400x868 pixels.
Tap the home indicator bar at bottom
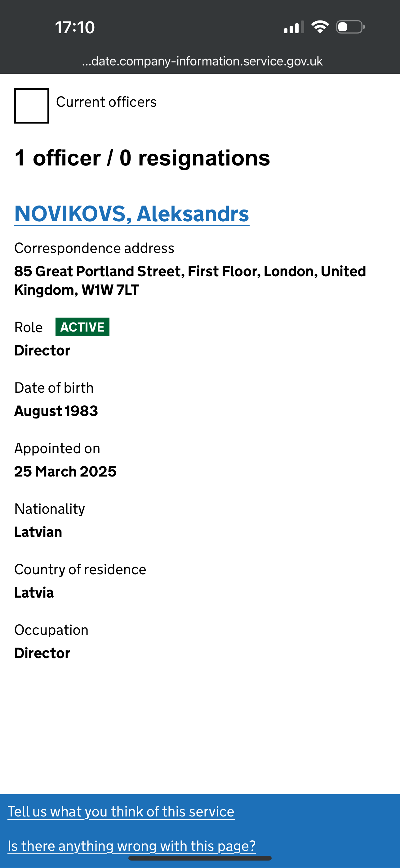pyautogui.click(x=200, y=858)
